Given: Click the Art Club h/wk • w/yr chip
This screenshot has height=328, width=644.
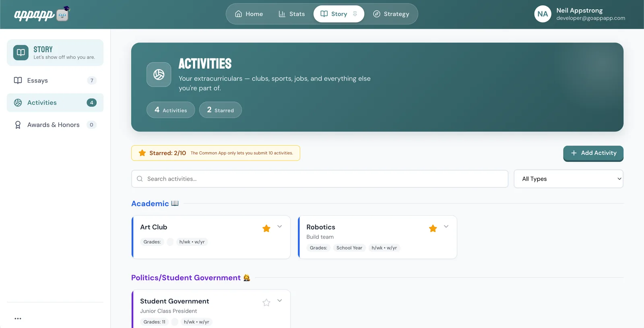Looking at the screenshot, I should 192,242.
